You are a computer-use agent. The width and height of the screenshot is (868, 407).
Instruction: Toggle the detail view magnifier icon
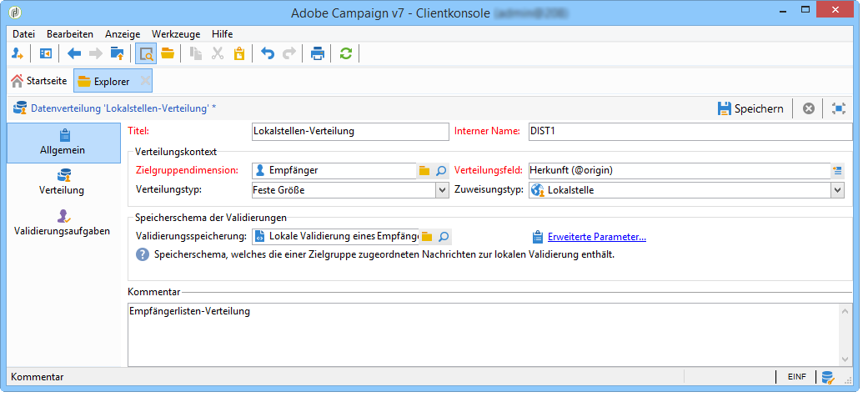click(146, 53)
